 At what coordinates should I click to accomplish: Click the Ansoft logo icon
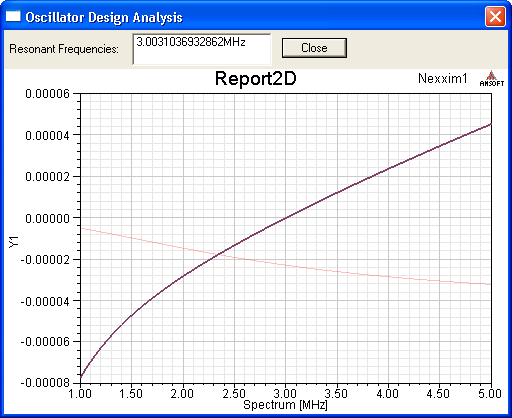[x=492, y=79]
